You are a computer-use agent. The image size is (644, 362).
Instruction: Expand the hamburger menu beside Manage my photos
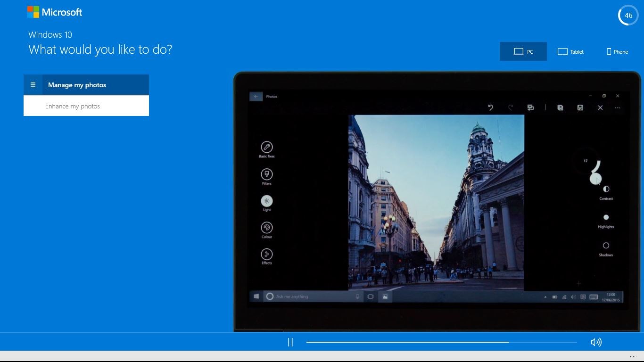[33, 85]
